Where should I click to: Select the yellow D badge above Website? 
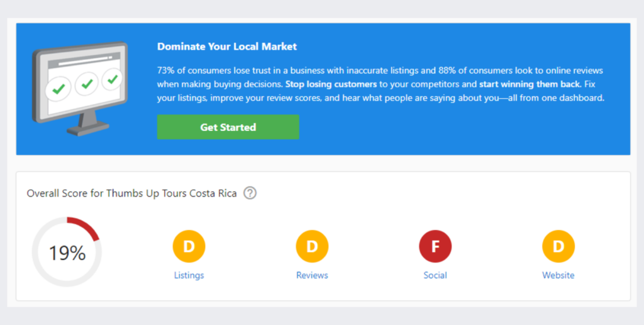pyautogui.click(x=558, y=246)
